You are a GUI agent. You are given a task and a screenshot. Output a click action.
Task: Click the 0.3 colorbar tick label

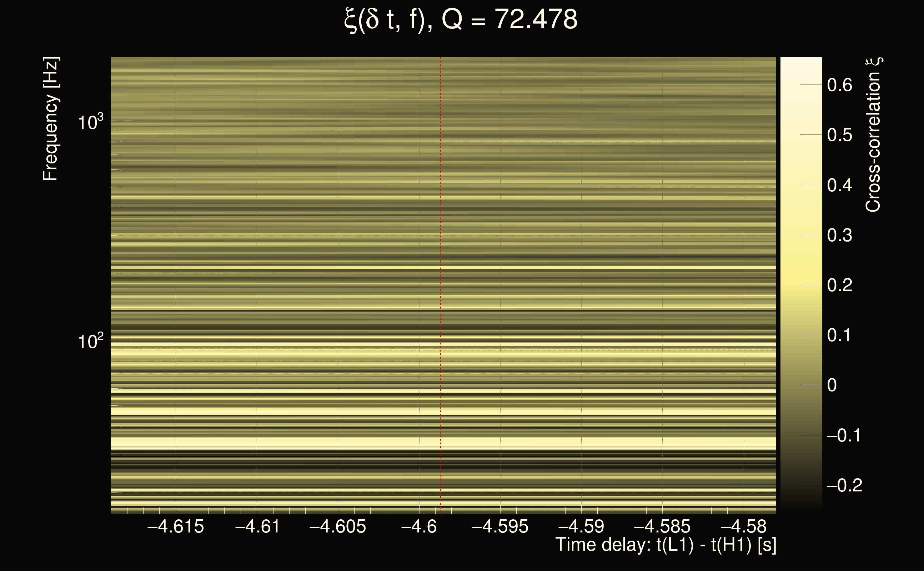coord(839,236)
